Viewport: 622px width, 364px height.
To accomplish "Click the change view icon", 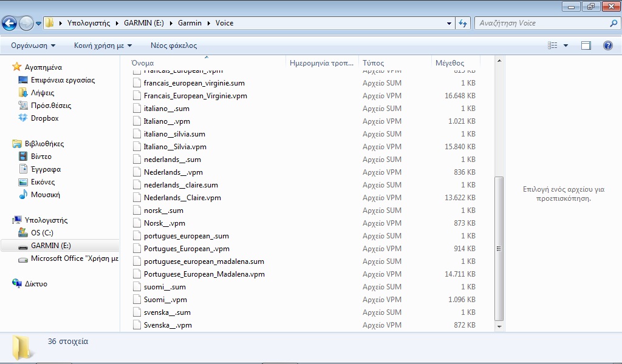I will [x=553, y=45].
